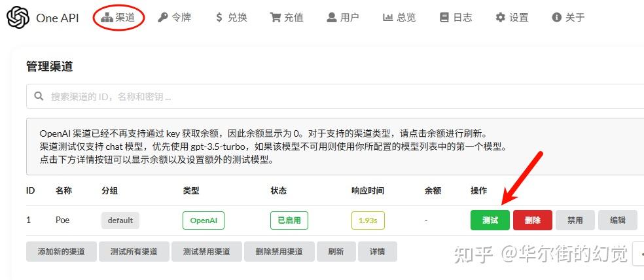Click the bar chart 总览 icon
644x280 pixels.
[388, 18]
